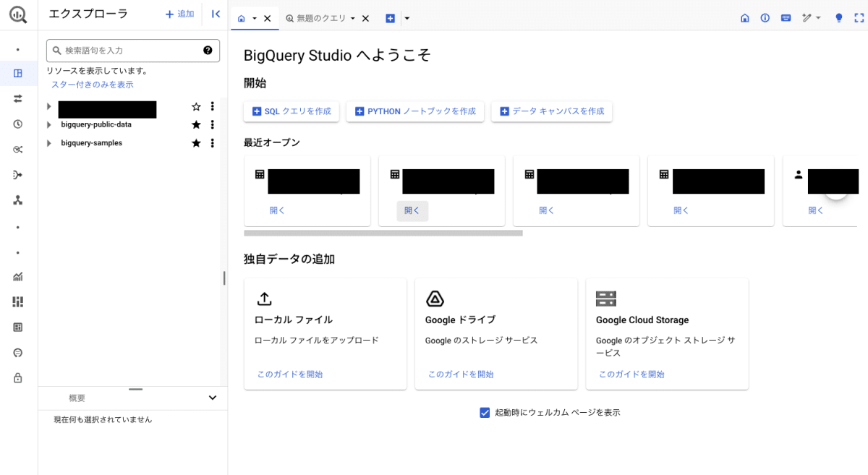Unstar the bigquery-samples project
Screen dimensions: 868x475
[x=196, y=143]
